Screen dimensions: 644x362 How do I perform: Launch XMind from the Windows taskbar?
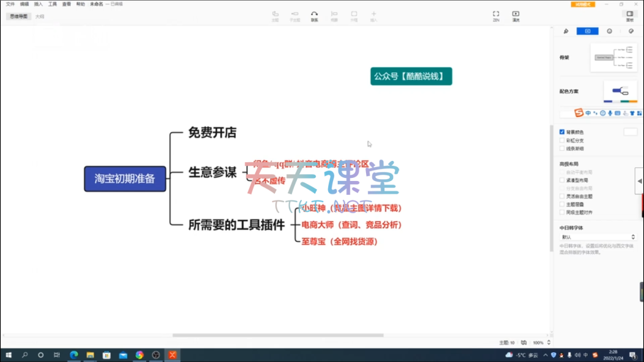click(172, 355)
